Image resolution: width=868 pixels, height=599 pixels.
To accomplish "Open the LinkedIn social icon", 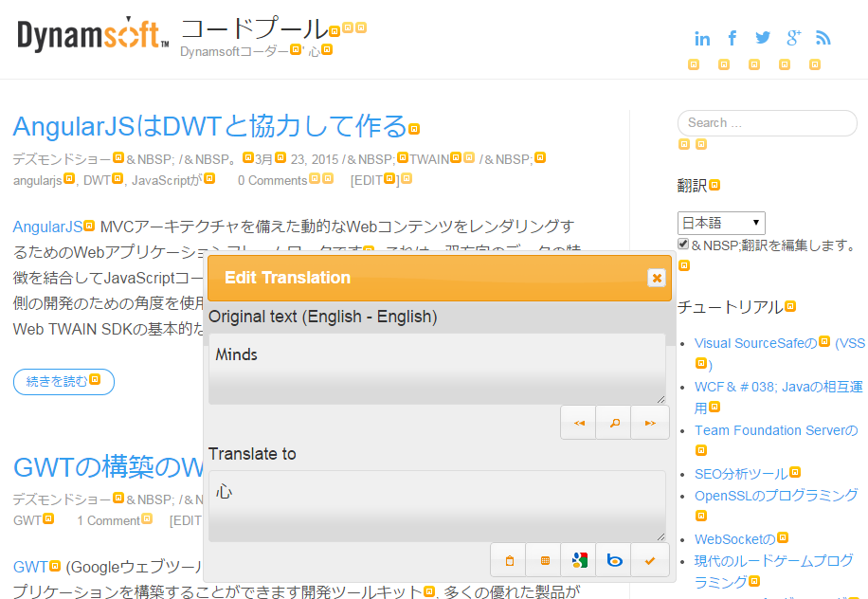I will pyautogui.click(x=702, y=38).
